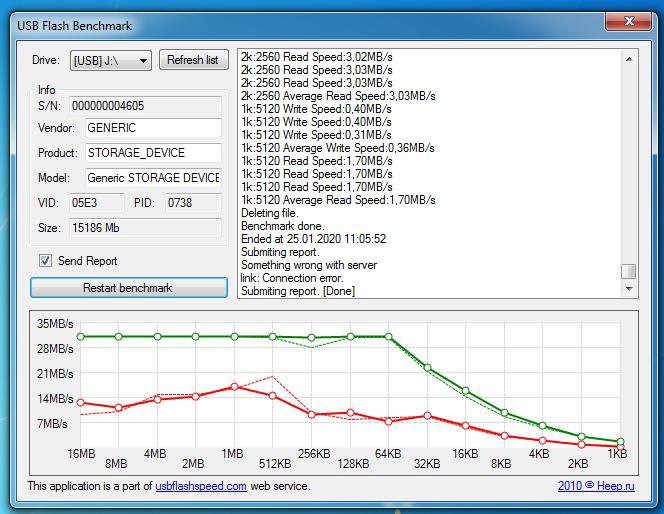Select the Vendor field showing GENERIC

pos(152,129)
